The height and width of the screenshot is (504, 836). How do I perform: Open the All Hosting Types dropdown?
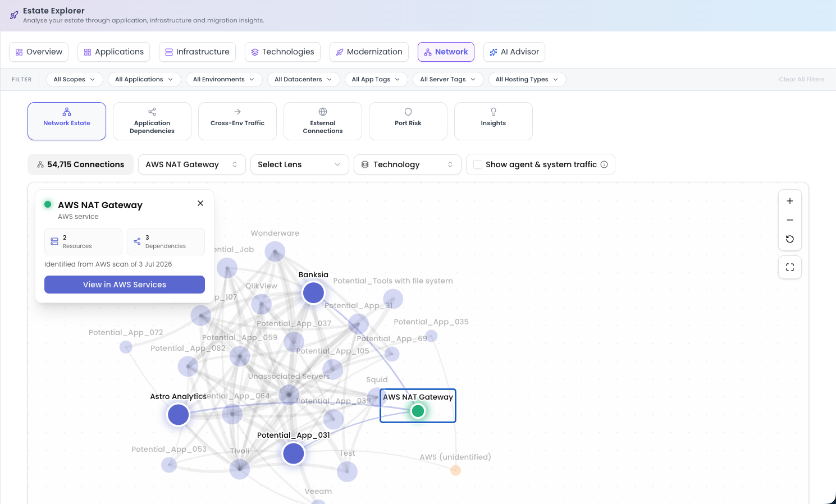click(527, 79)
